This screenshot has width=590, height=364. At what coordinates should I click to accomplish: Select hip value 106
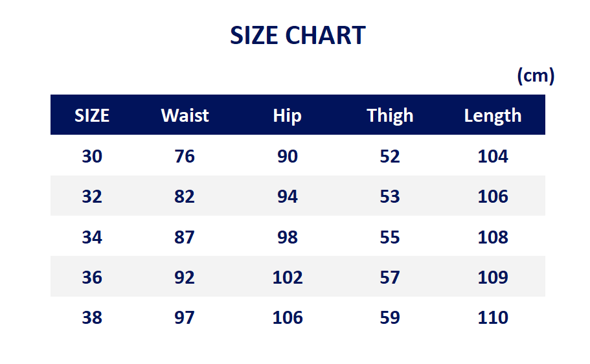288,317
